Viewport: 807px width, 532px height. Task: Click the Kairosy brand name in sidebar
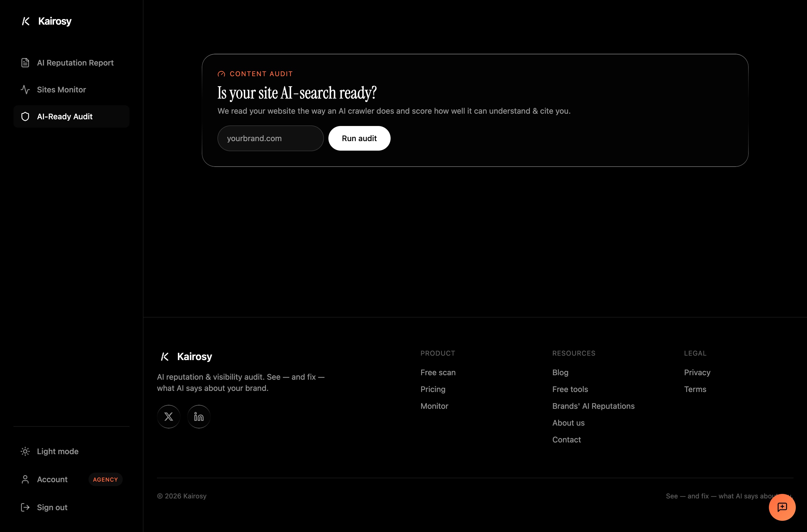click(x=55, y=21)
